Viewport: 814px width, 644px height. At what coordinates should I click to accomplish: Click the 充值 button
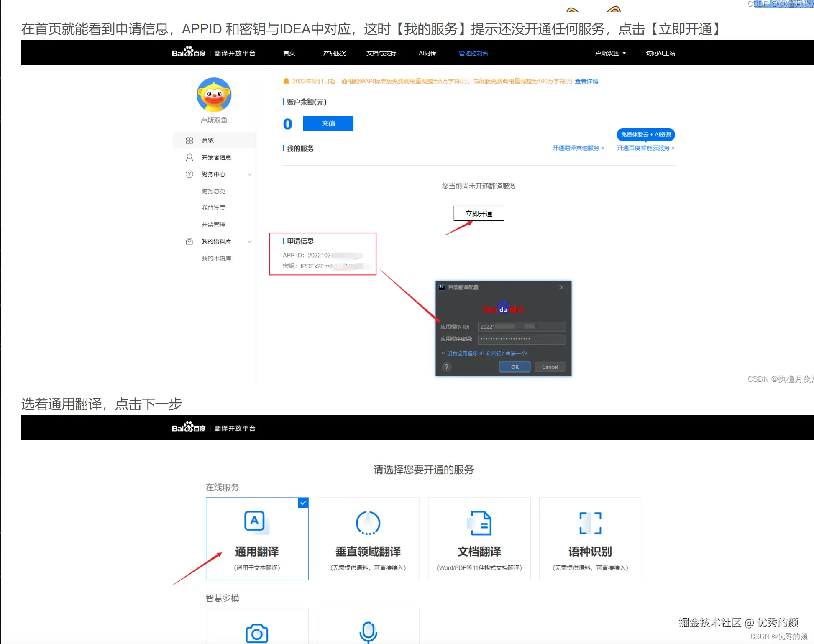coord(328,123)
